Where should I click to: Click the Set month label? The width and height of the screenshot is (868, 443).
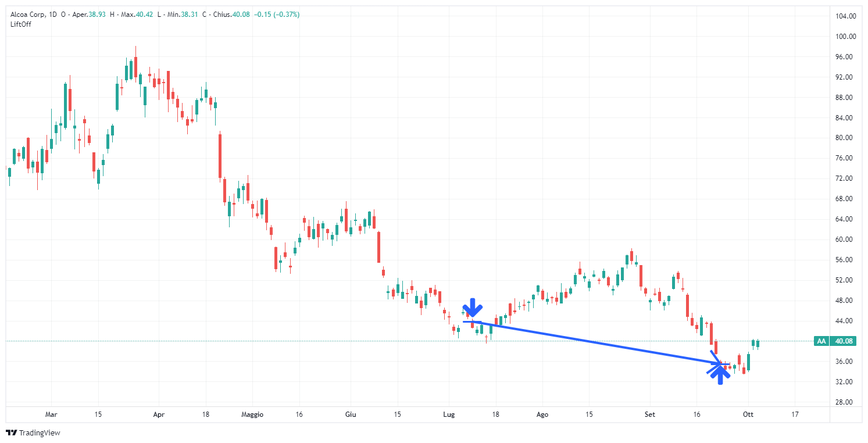(649, 415)
